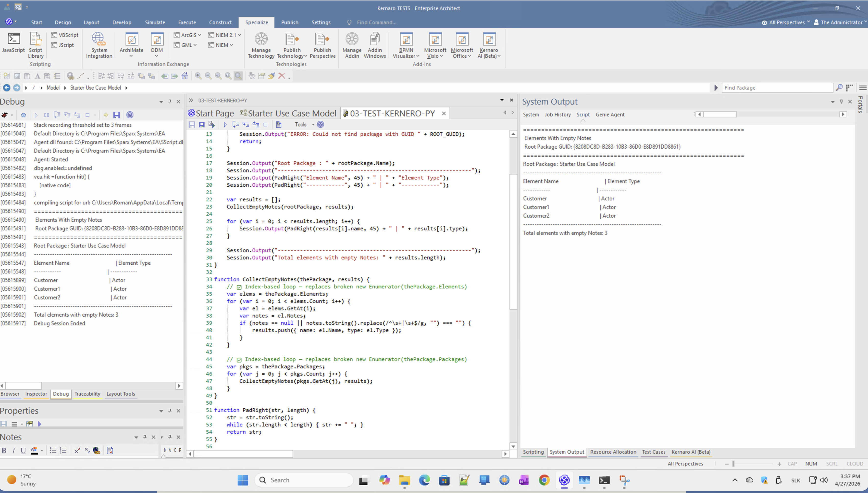The width and height of the screenshot is (868, 493).
Task: Click the Windows Start button
Action: tap(243, 480)
